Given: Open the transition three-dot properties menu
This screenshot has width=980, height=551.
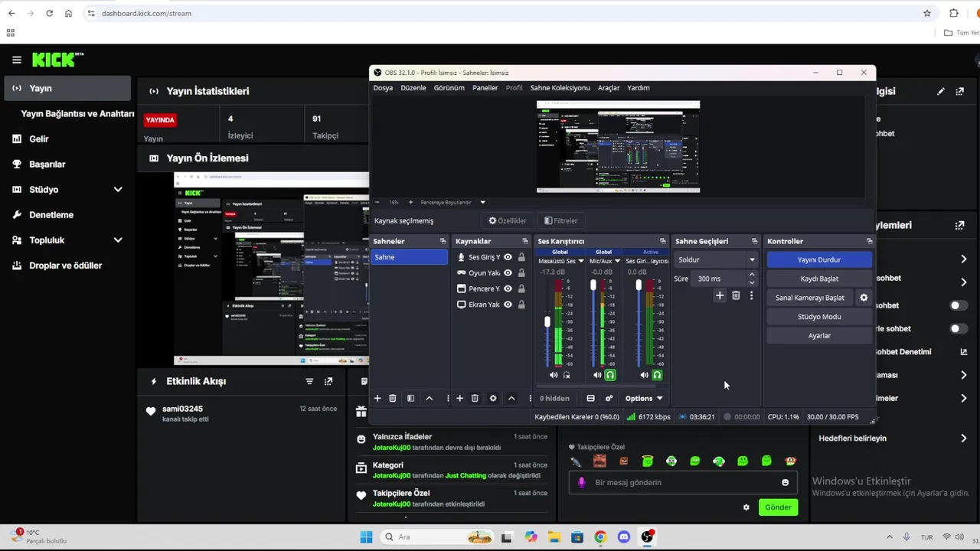Looking at the screenshot, I should point(751,295).
